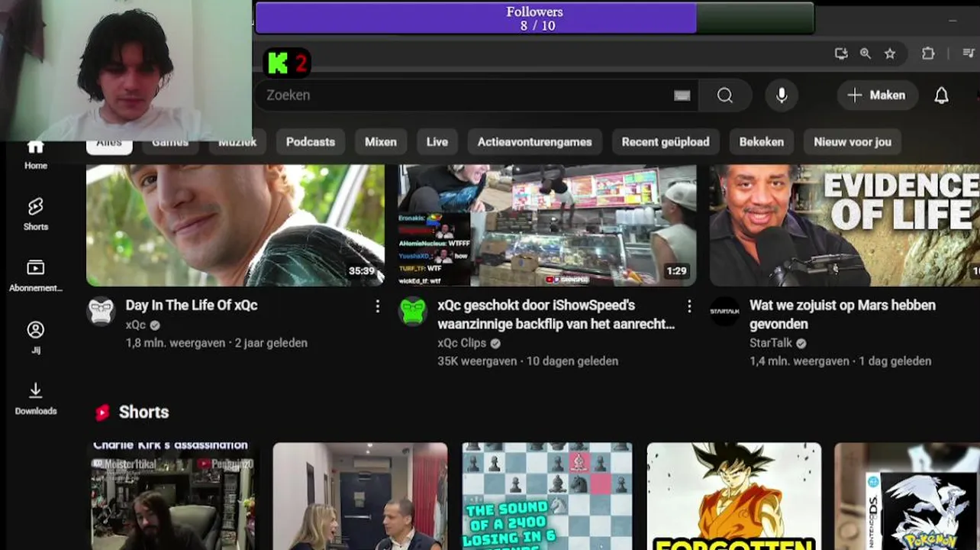
Task: Click the Maken create button
Action: pos(877,95)
